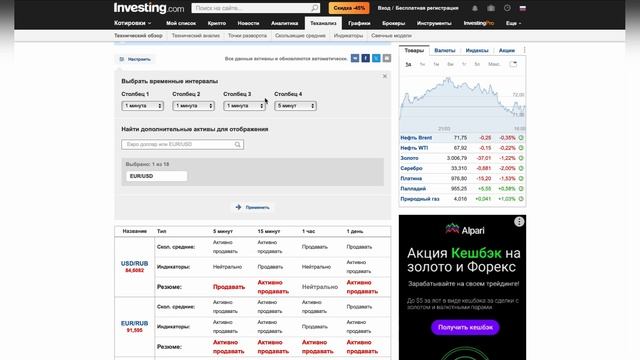The image size is (640, 360).
Task: Click the Investing.com logo
Action: coord(149,8)
